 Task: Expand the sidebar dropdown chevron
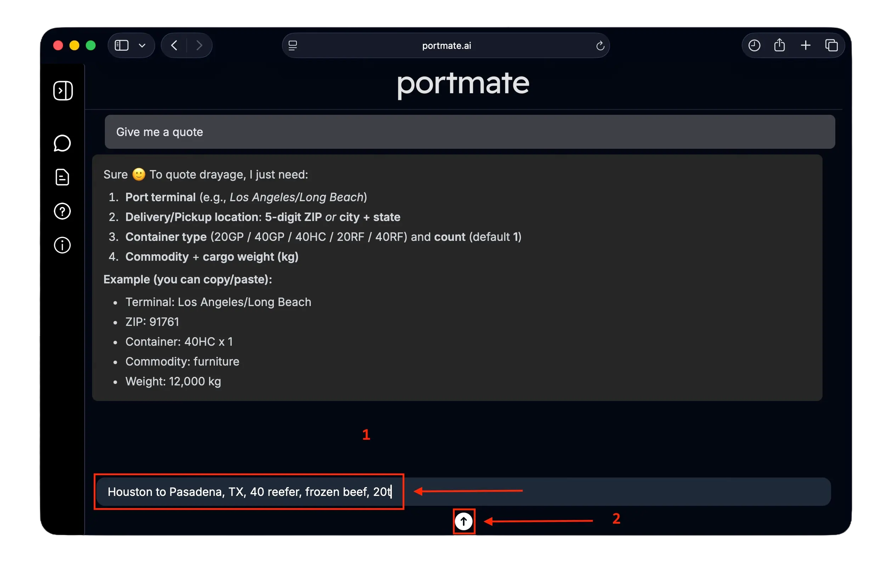tap(142, 46)
